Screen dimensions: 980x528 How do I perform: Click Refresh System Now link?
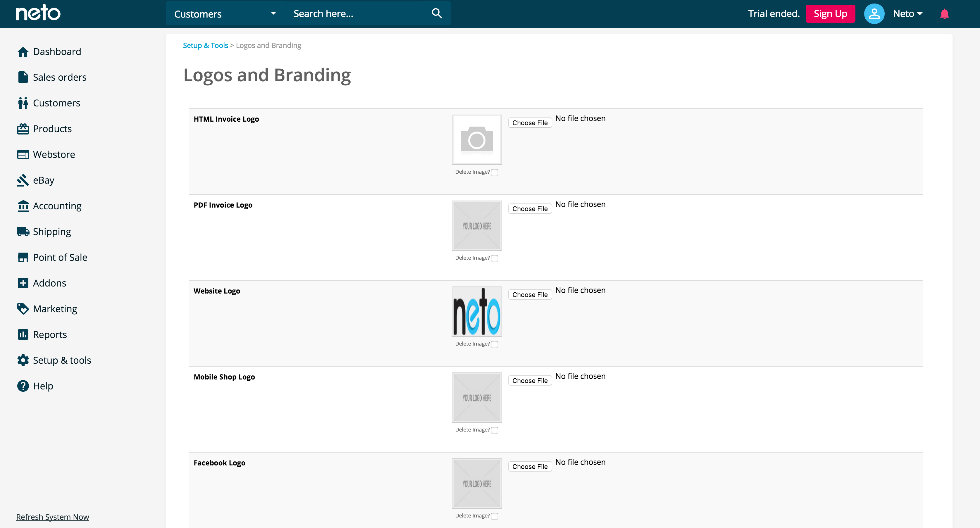coord(53,517)
